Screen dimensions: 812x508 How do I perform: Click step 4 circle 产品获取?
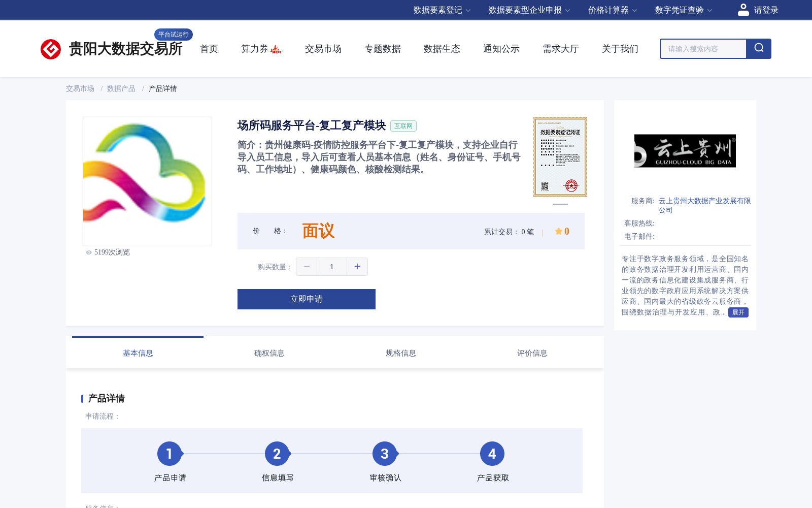(x=492, y=454)
